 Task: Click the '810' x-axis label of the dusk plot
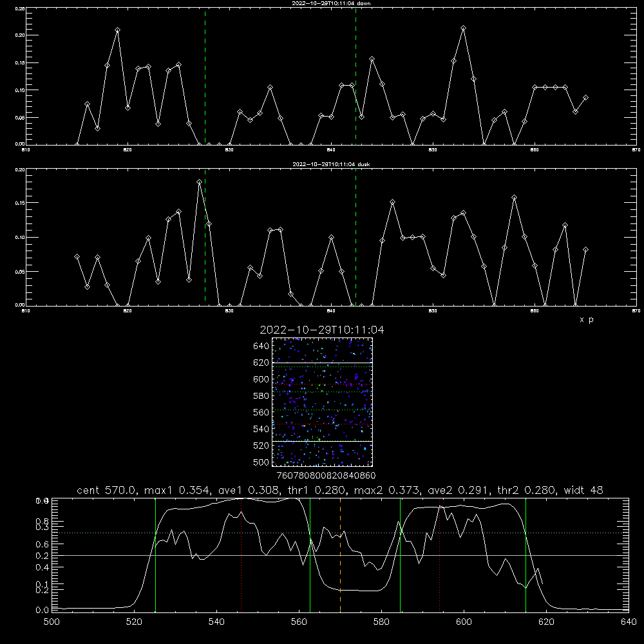26,311
